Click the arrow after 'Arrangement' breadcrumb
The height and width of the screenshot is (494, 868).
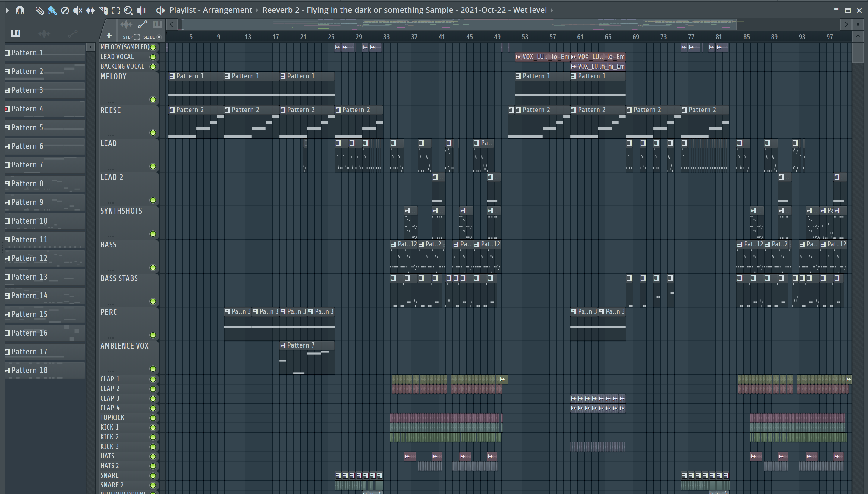click(256, 11)
